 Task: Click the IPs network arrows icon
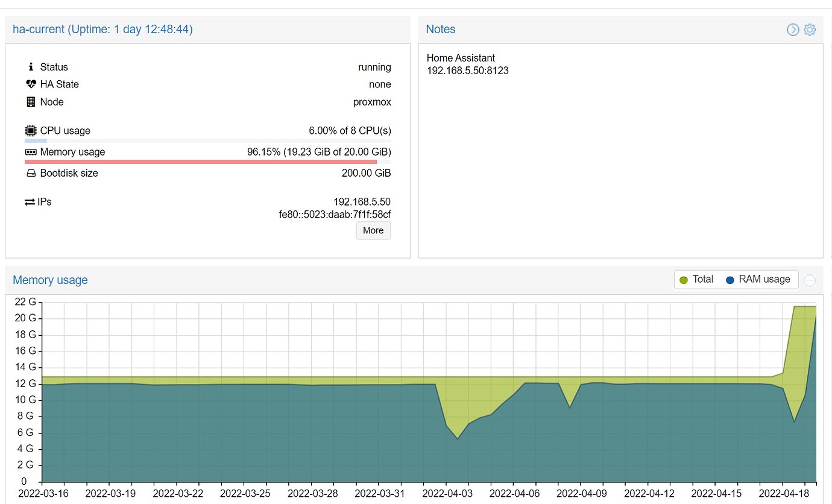tap(30, 202)
